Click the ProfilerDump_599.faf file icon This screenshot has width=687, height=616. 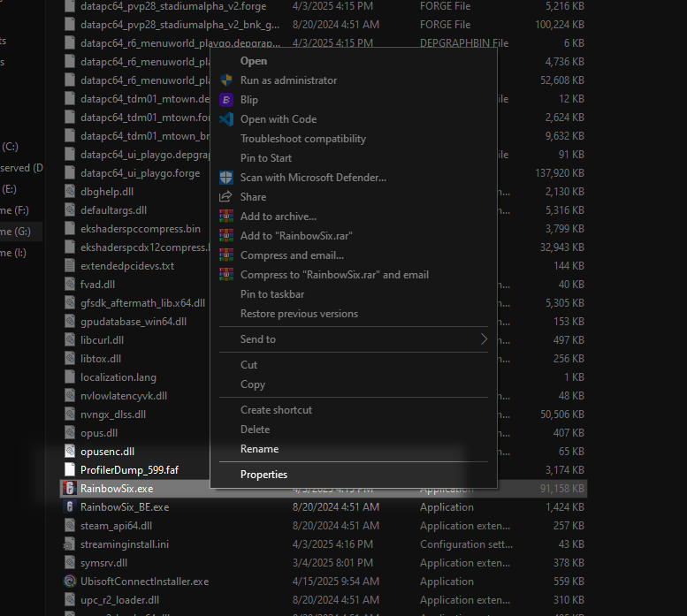pos(69,470)
